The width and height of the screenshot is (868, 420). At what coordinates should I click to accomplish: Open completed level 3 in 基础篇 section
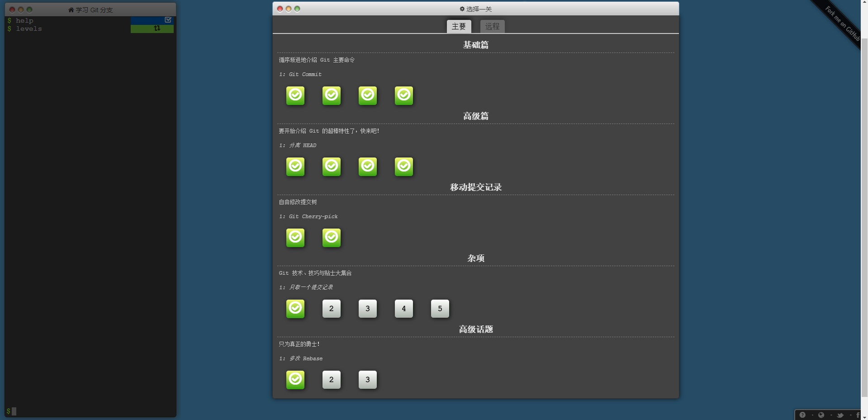[368, 95]
